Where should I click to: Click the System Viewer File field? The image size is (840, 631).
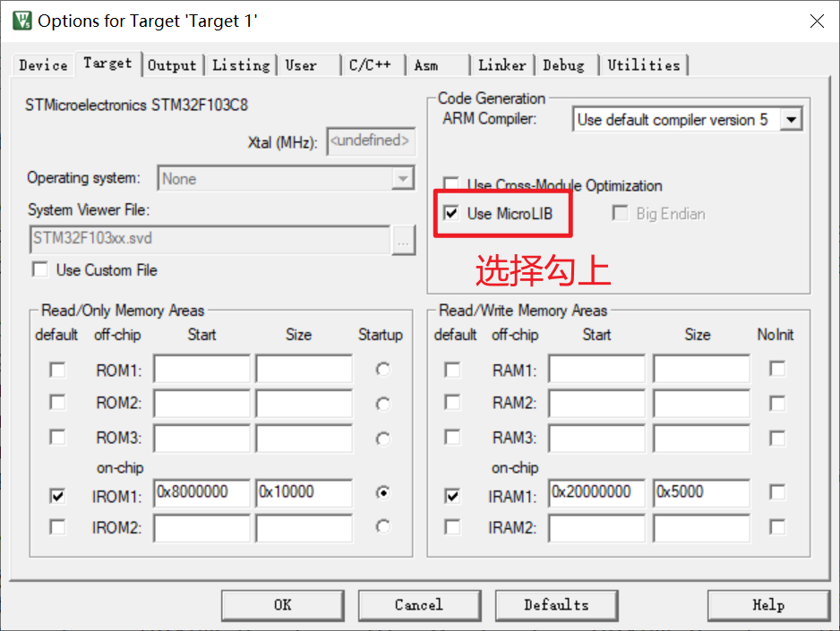pos(210,239)
